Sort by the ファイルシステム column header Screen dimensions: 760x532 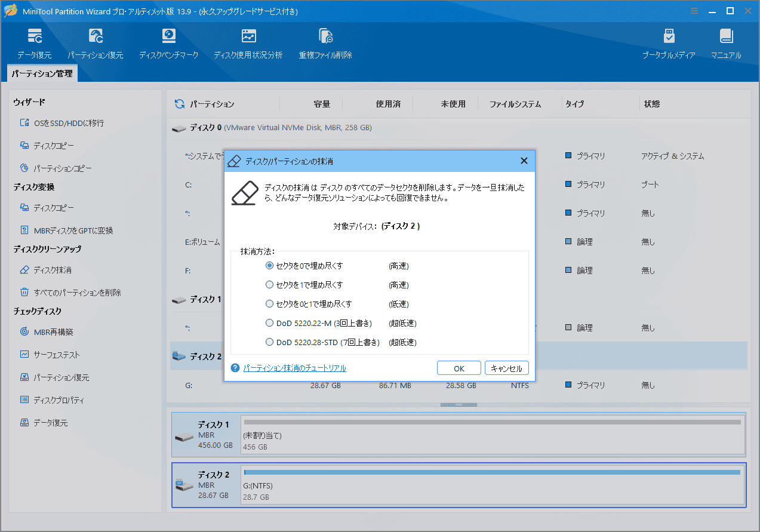pos(515,104)
